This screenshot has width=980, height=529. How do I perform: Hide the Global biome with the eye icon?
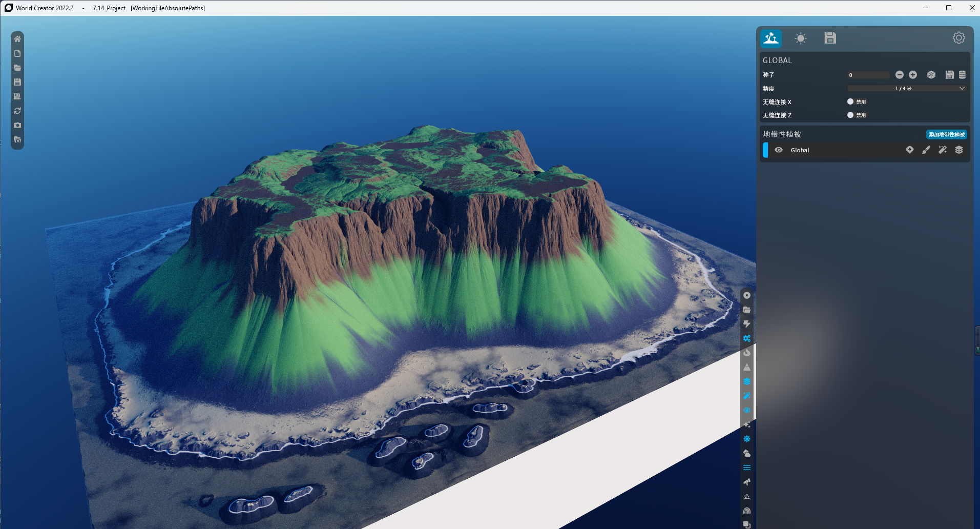[779, 150]
